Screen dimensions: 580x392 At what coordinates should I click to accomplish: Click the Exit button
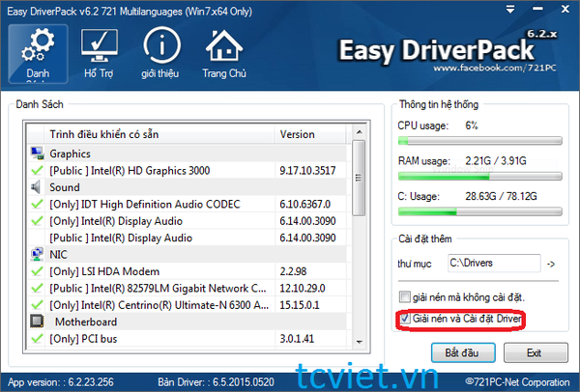tap(536, 352)
